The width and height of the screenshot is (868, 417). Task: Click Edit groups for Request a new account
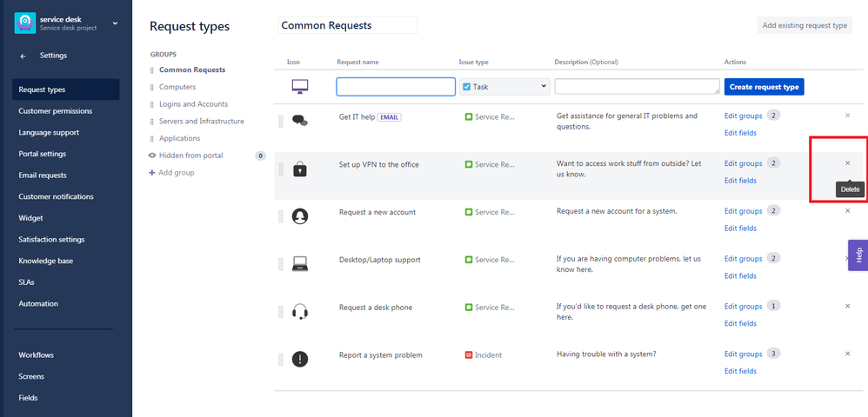click(x=744, y=211)
